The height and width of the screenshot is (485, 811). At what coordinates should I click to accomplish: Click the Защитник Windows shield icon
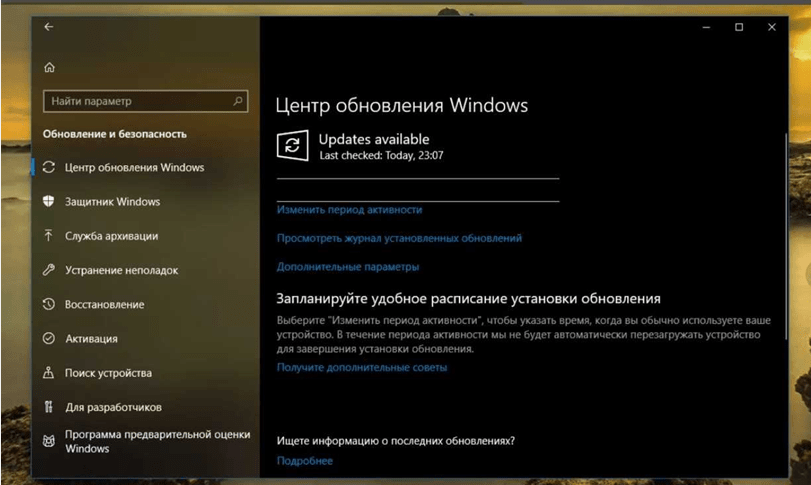point(48,202)
